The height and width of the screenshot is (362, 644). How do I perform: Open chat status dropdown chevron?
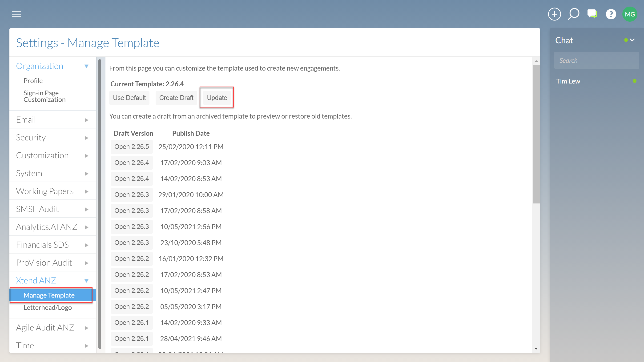point(632,40)
